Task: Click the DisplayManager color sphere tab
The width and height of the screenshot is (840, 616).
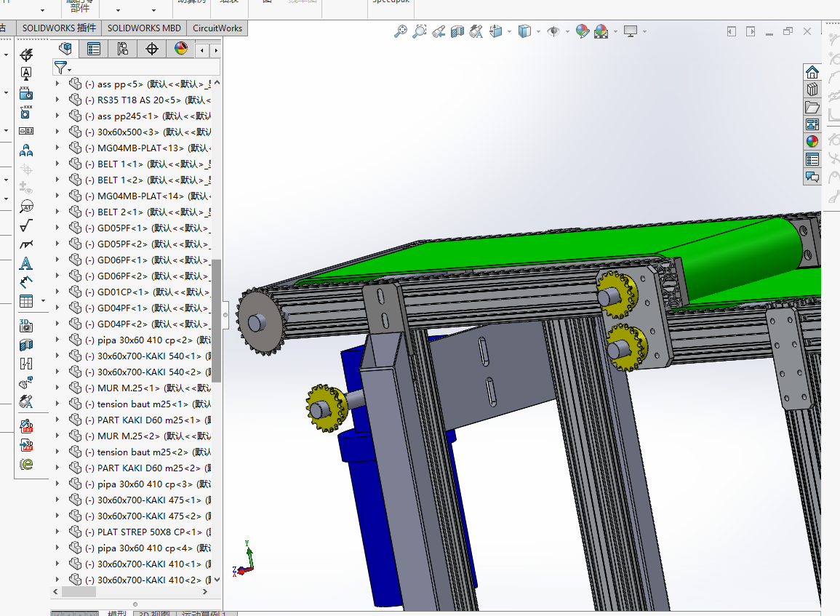Action: point(180,49)
